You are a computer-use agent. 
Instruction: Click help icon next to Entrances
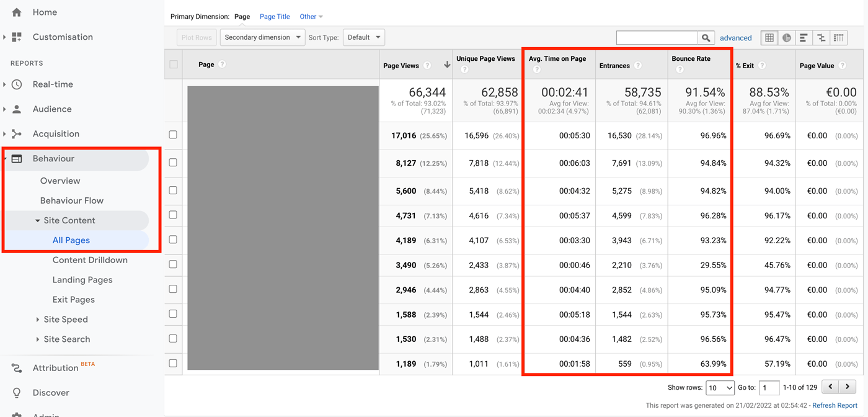(637, 66)
